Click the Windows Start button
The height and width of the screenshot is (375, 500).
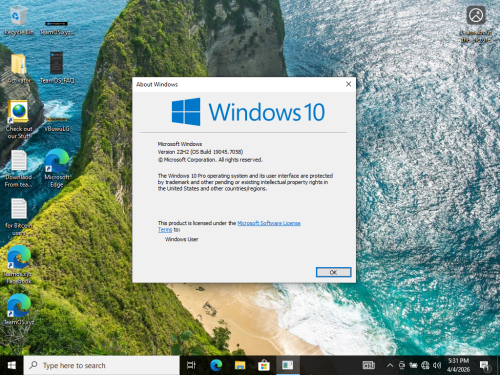click(12, 365)
